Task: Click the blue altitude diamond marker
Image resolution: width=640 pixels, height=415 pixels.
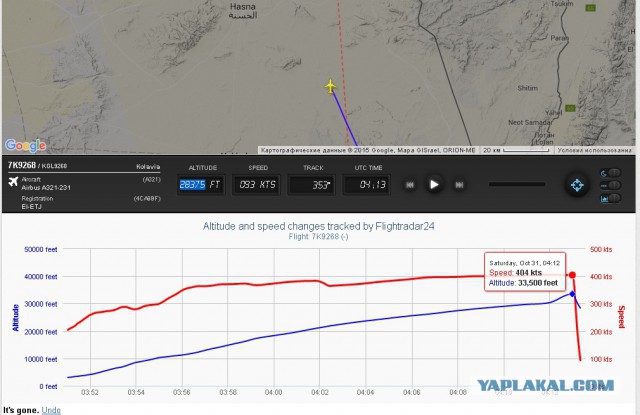Action: point(572,294)
